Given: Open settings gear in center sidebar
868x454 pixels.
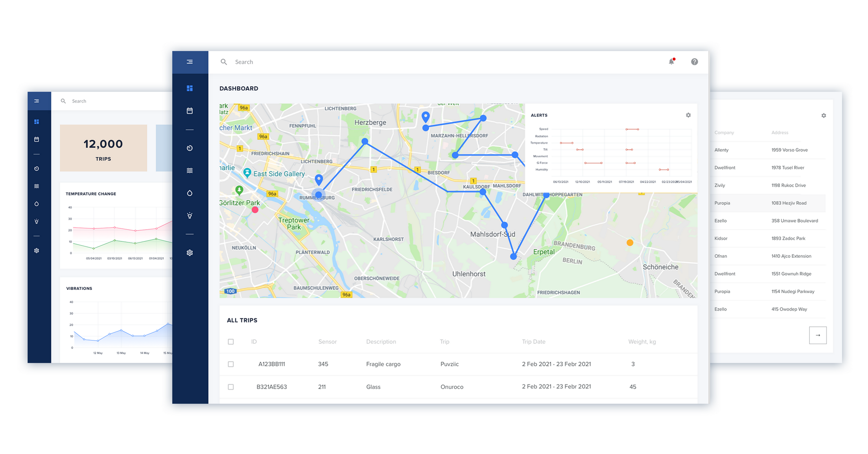Looking at the screenshot, I should tap(190, 253).
